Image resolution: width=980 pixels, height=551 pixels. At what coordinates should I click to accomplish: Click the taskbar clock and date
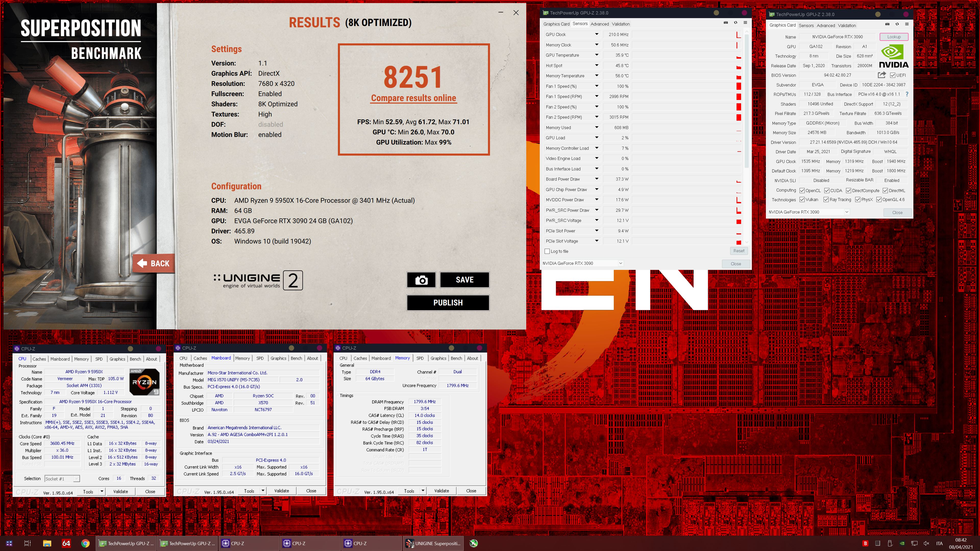coord(961,543)
